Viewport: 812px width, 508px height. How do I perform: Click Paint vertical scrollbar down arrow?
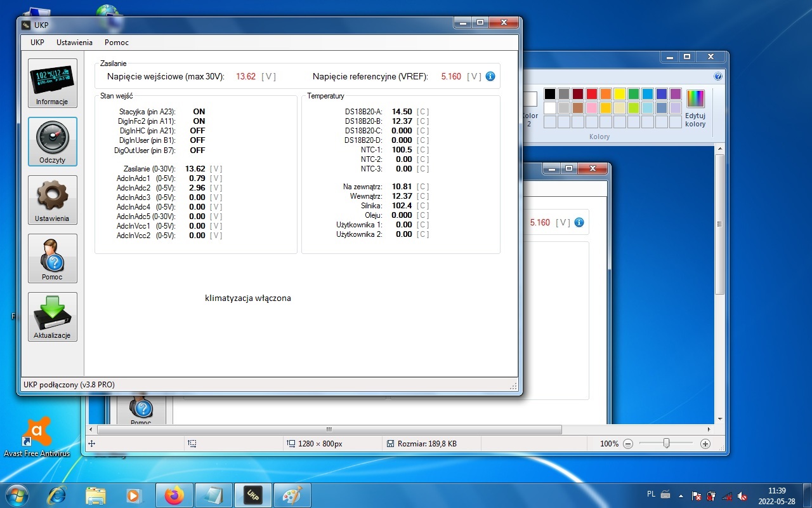719,419
